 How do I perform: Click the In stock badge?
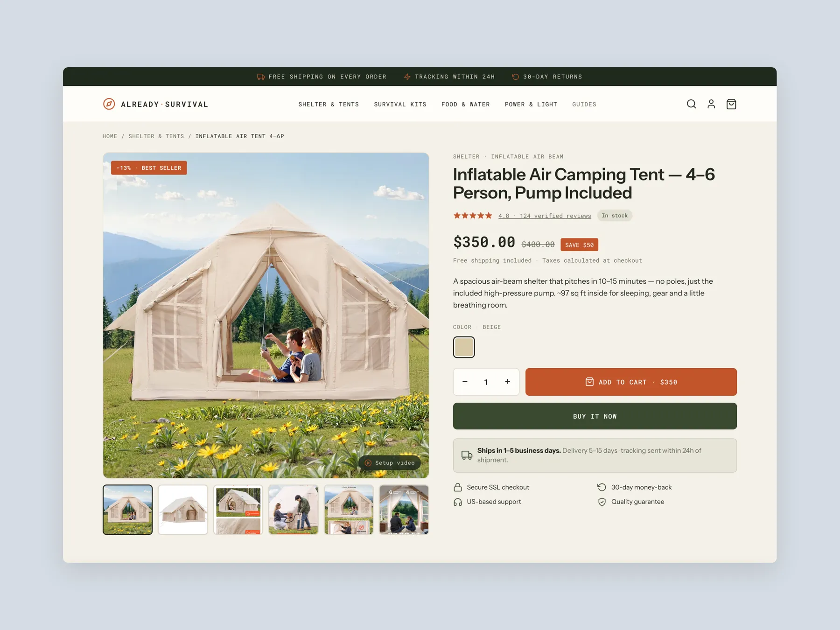[615, 216]
